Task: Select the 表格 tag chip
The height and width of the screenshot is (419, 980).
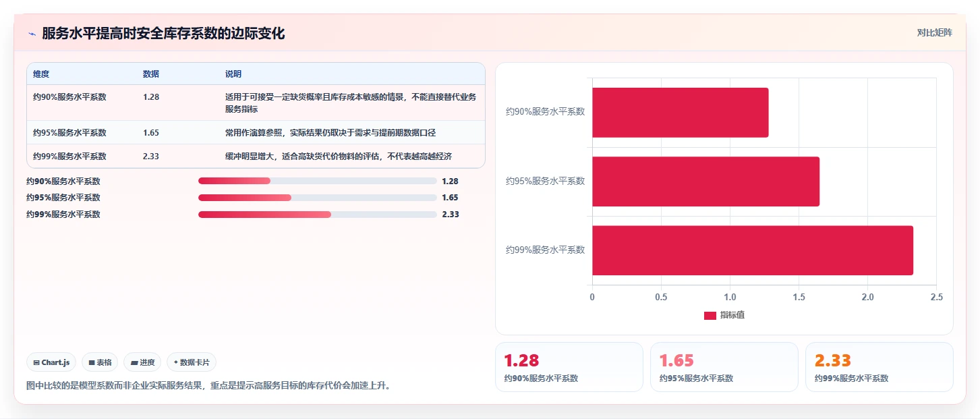Action: click(100, 362)
